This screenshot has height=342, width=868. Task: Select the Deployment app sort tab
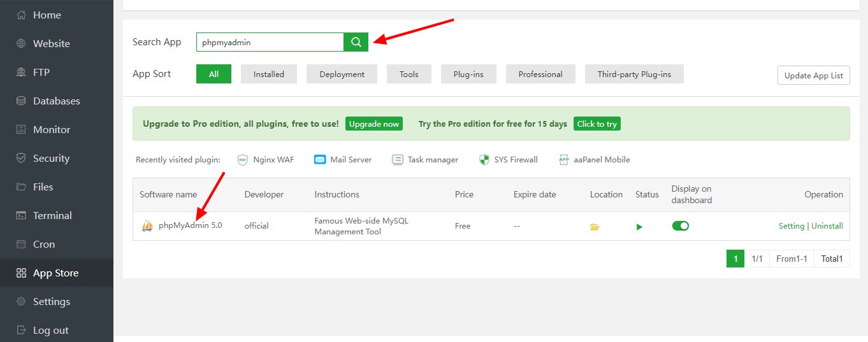coord(342,74)
